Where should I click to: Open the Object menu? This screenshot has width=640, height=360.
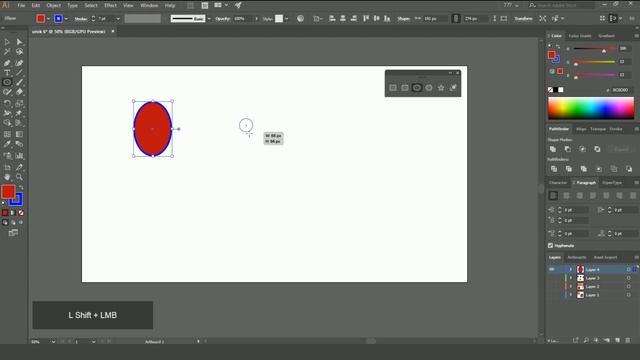pos(53,6)
